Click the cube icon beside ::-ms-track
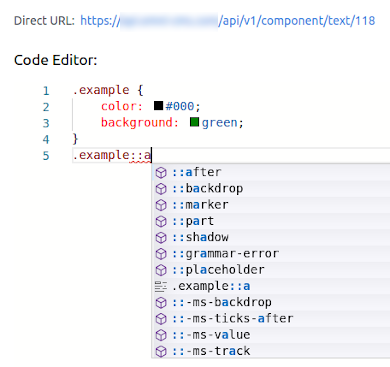 [x=161, y=351]
